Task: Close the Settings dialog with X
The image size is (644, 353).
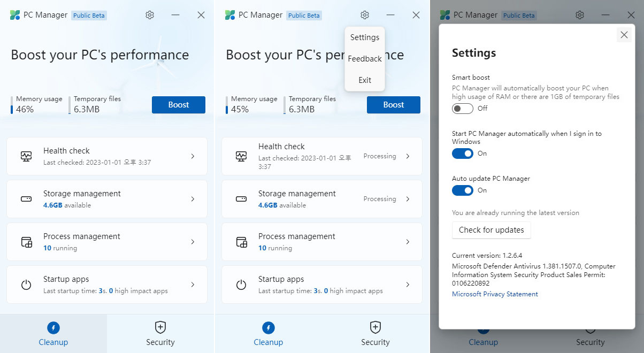Action: click(624, 35)
